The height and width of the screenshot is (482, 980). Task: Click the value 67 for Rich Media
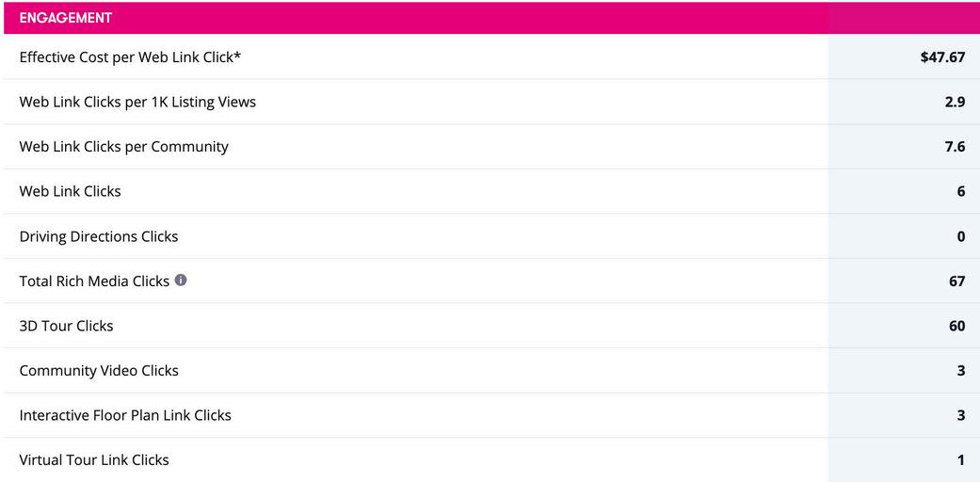(956, 281)
